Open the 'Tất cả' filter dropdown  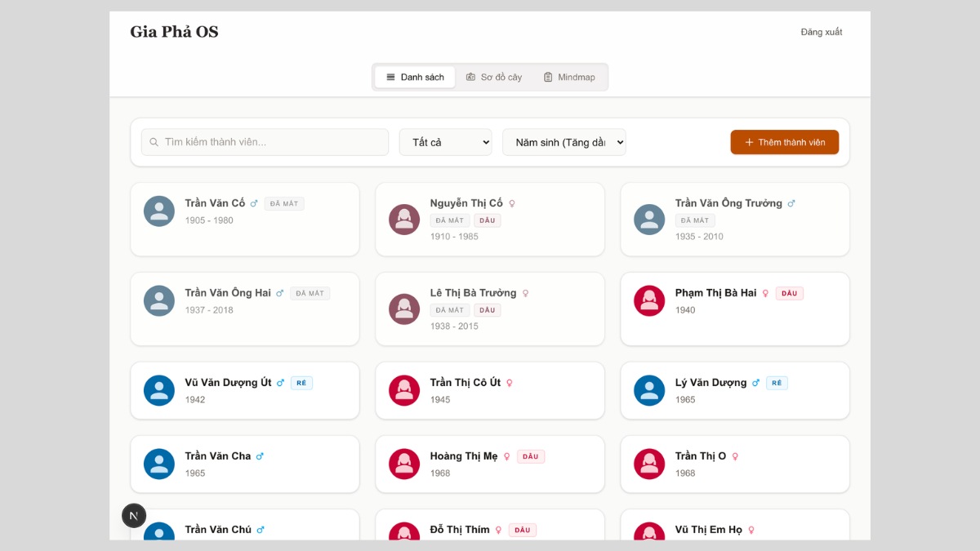(x=445, y=142)
